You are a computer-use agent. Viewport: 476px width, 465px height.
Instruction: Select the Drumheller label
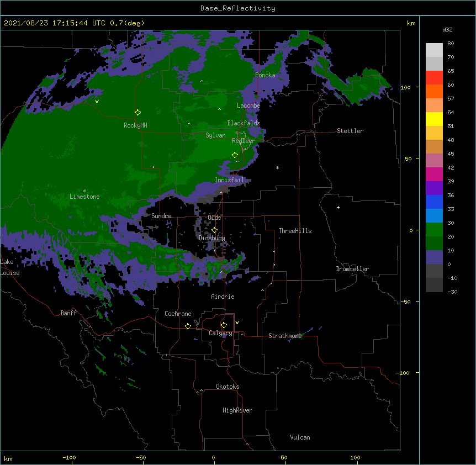click(x=352, y=269)
